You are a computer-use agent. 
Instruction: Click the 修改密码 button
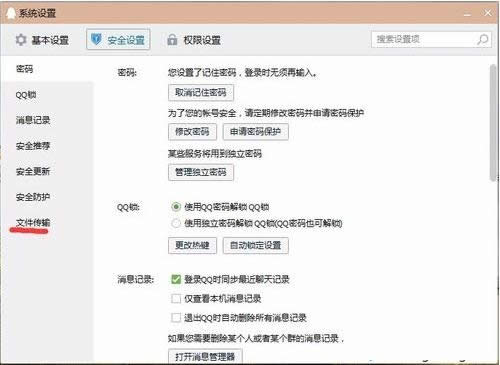192,132
